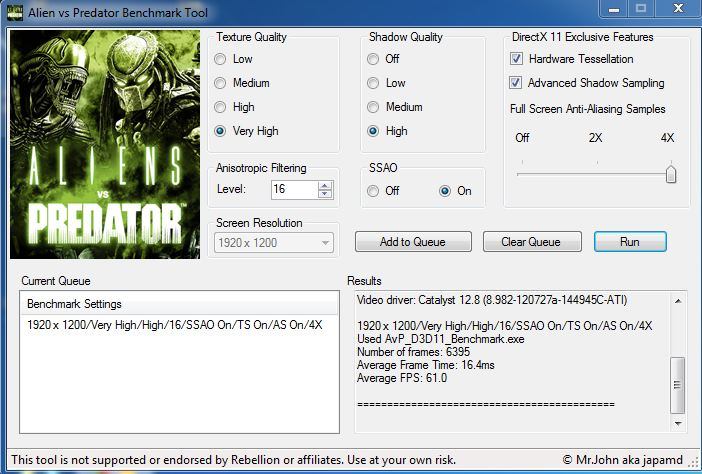Viewport: 702px width, 474px height.
Task: Select Low texture quality
Action: coord(220,59)
